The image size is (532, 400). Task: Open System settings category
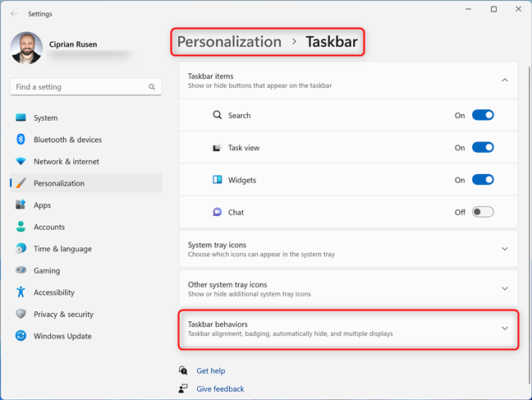point(86,117)
